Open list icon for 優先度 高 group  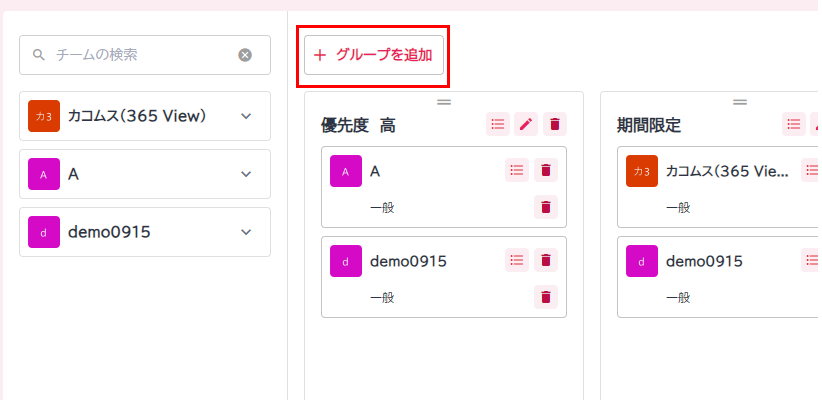[x=497, y=124]
